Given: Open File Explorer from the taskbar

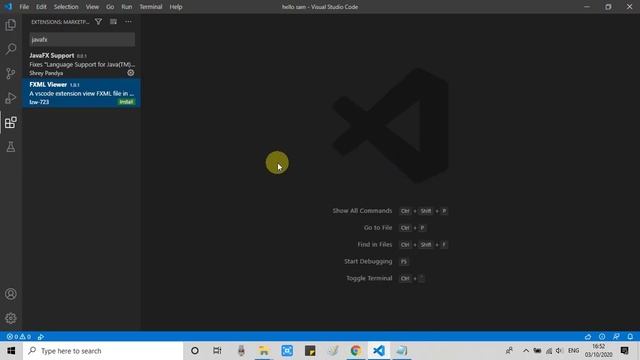Looking at the screenshot, I should [264, 351].
